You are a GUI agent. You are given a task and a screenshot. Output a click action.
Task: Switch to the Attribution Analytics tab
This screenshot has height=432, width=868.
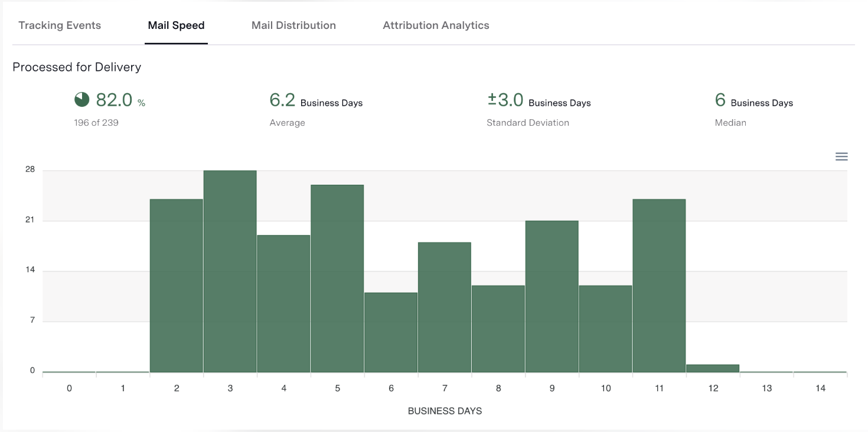435,25
